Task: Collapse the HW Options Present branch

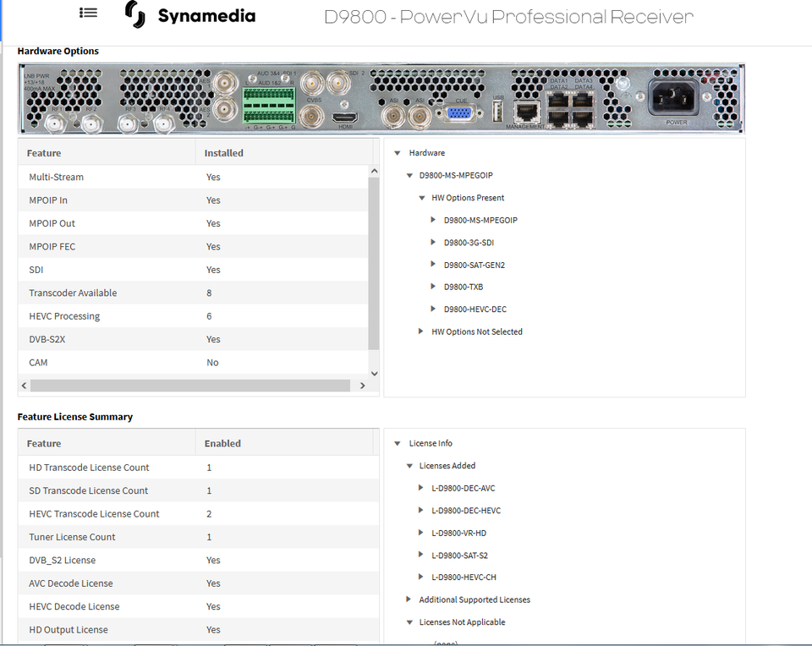Action: [421, 197]
